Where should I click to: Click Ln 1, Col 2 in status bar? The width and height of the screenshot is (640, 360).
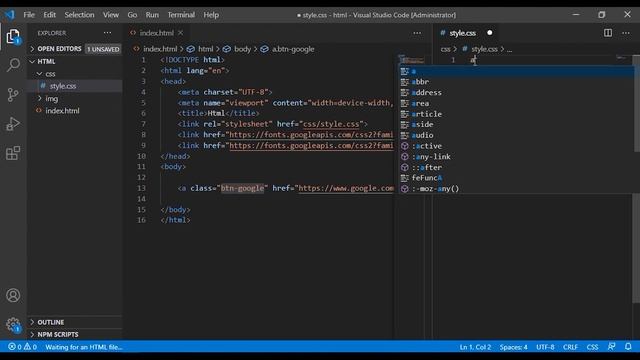point(475,347)
